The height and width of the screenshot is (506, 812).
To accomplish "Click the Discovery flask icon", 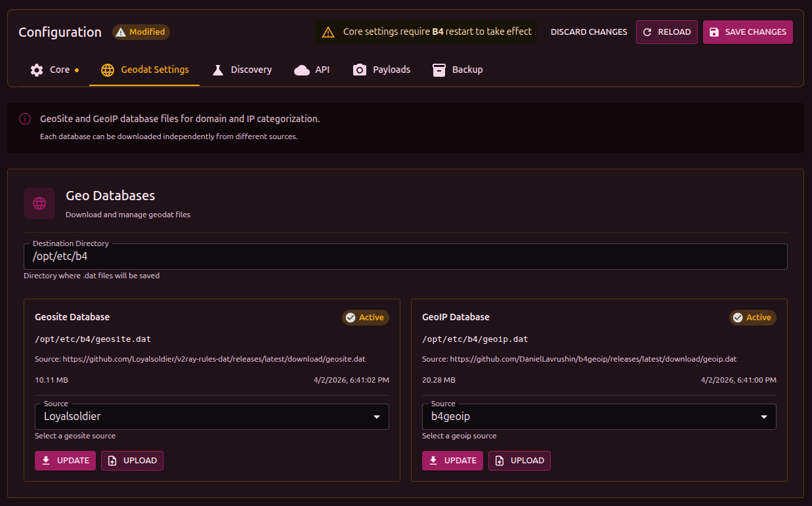I will pyautogui.click(x=218, y=70).
